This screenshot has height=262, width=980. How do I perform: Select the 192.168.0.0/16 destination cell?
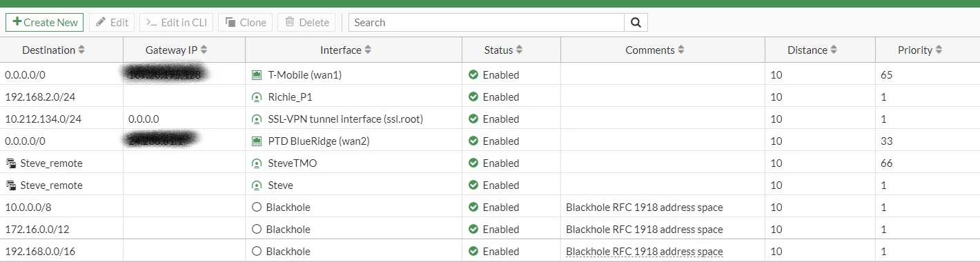pos(61,251)
